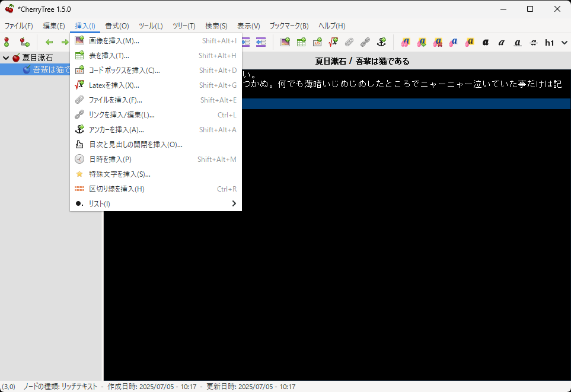Screen dimensions: 571x392
Task: Choose 目次と見出しの開閉を挿入(O)... entry
Action: pyautogui.click(x=156, y=144)
